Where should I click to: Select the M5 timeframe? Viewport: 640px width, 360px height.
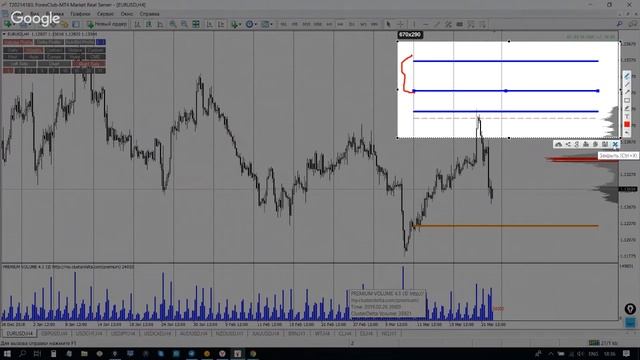[295, 24]
